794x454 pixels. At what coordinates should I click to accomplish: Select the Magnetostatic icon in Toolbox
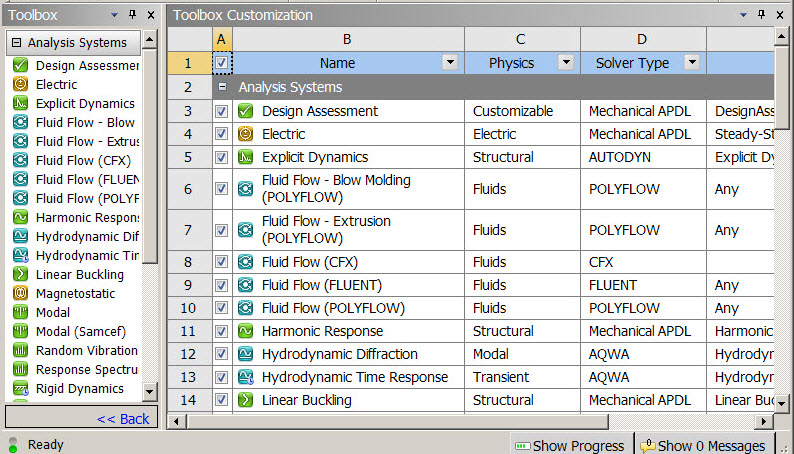pyautogui.click(x=20, y=293)
